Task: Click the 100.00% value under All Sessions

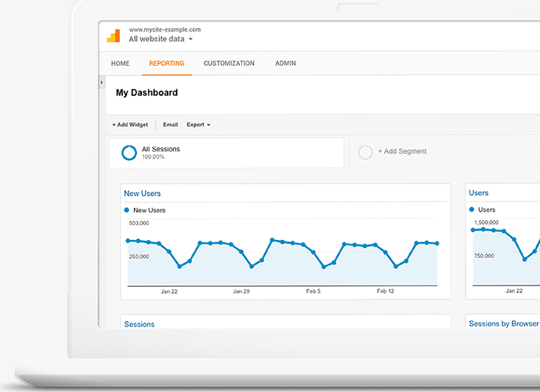Action: [154, 157]
